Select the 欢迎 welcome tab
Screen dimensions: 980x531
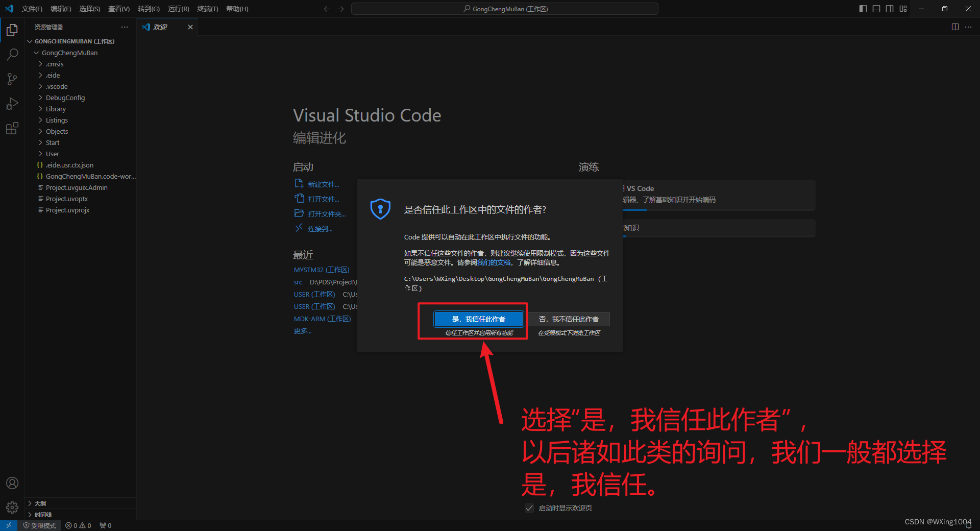167,27
